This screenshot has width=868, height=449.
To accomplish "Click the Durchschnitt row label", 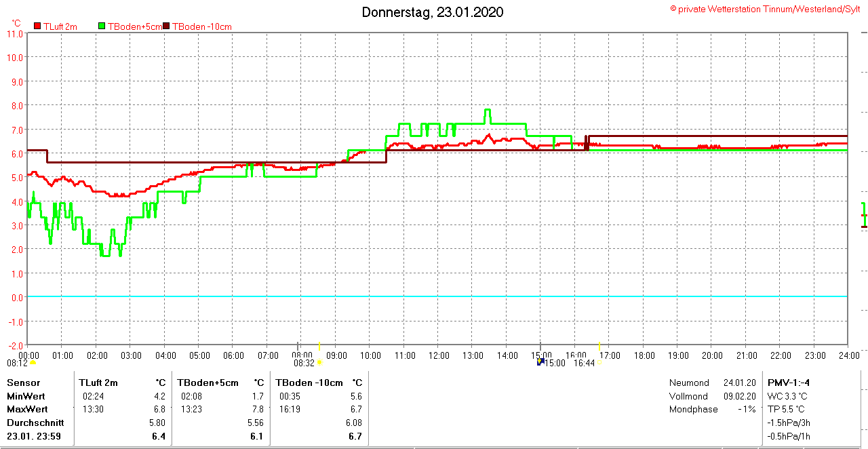I will pos(35,423).
